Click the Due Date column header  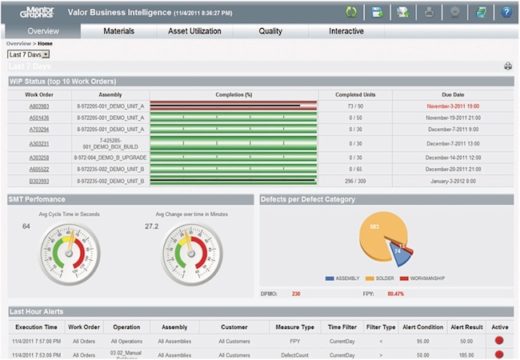pyautogui.click(x=453, y=95)
